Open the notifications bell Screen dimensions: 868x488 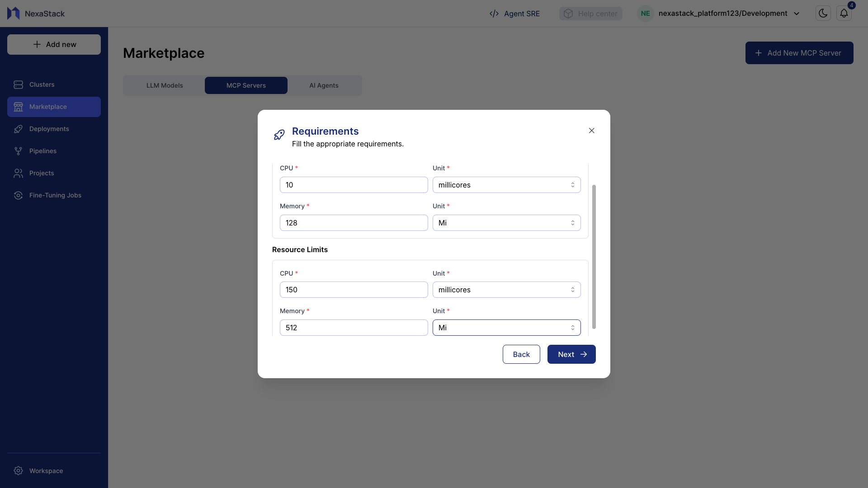(844, 14)
